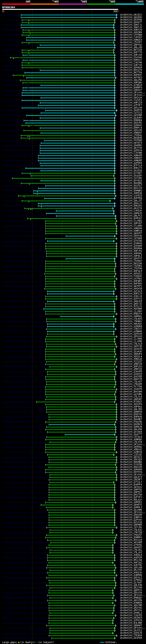Open hit UniRef100_Q9M633

[131, 213]
